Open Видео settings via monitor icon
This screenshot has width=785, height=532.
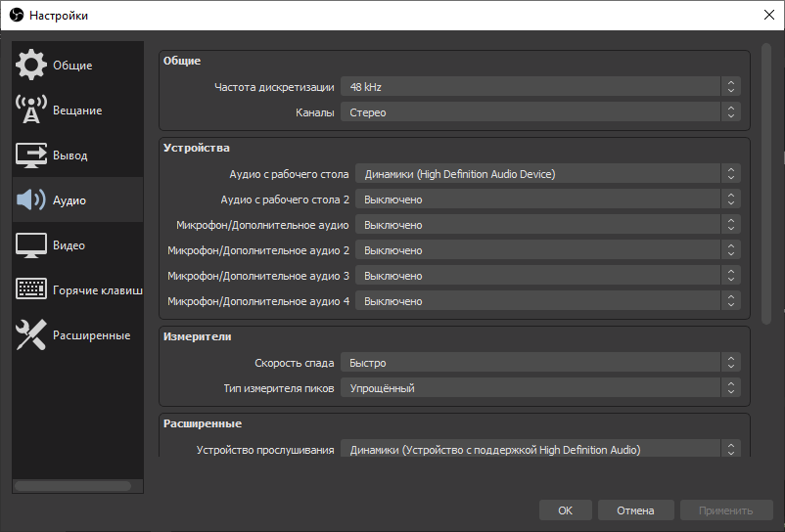(x=31, y=245)
